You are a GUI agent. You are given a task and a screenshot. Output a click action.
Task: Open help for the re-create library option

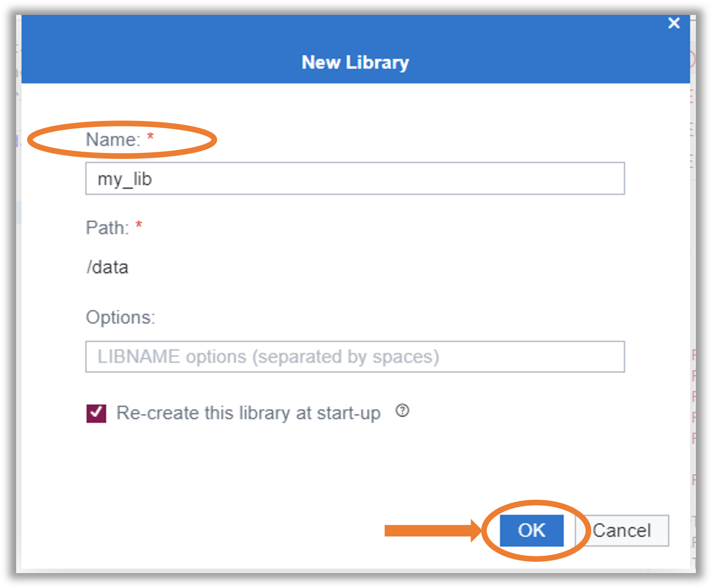(x=403, y=411)
